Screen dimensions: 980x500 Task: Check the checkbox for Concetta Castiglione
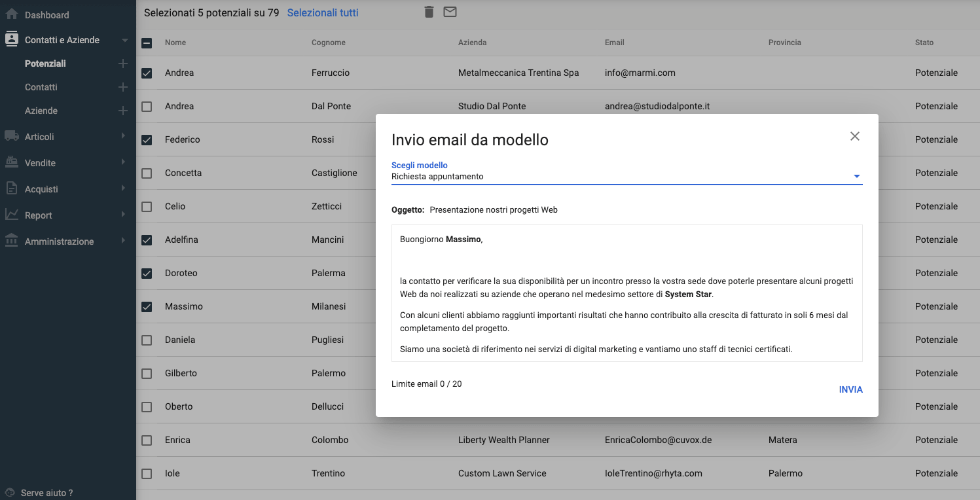(147, 173)
